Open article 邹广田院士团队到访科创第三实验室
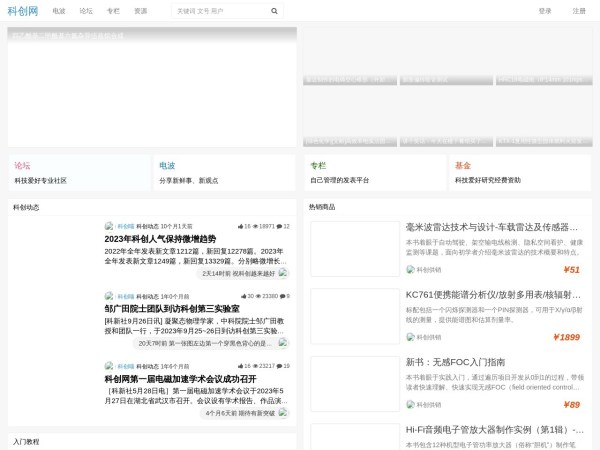The width and height of the screenshot is (600, 450). coord(172,309)
